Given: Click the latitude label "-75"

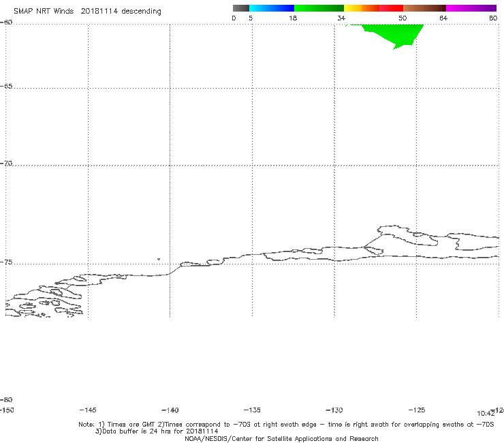Looking at the screenshot, I should pos(6,262).
